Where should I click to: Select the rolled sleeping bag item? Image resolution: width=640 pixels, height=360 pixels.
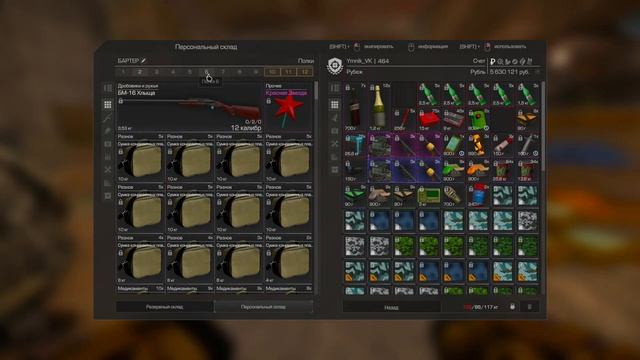453,196
